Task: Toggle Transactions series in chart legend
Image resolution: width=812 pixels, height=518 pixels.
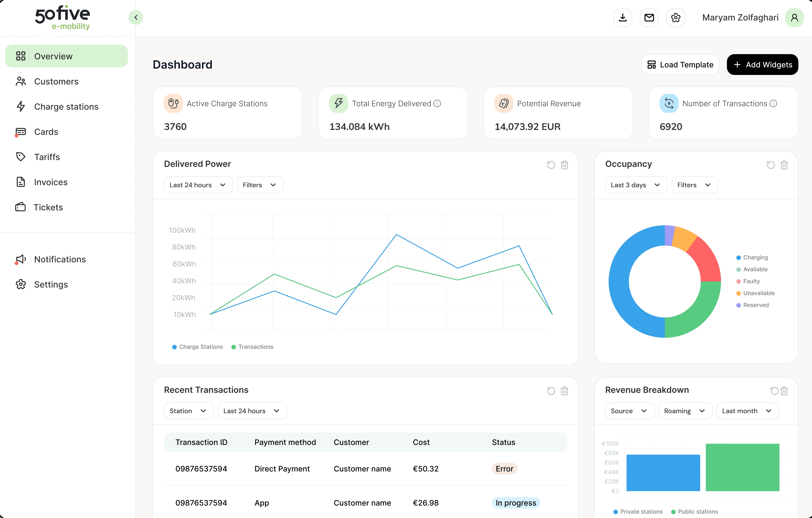Action: pos(252,347)
